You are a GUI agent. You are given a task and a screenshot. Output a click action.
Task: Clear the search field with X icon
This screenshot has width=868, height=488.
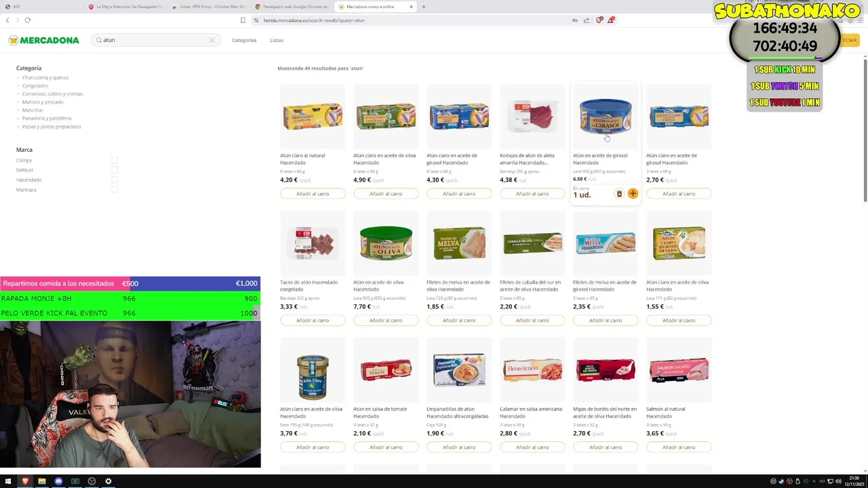pyautogui.click(x=212, y=40)
